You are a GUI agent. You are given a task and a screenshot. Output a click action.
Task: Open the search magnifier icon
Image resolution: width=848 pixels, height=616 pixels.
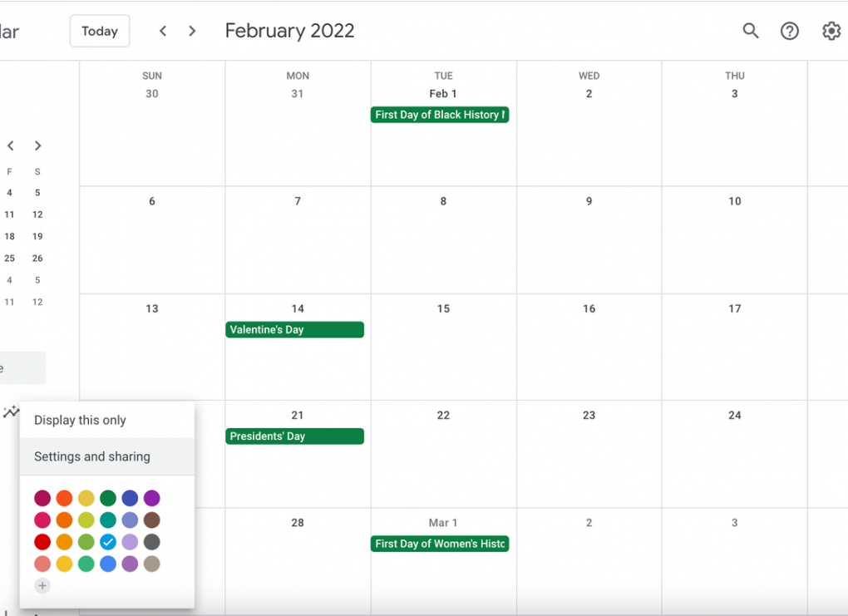751,31
